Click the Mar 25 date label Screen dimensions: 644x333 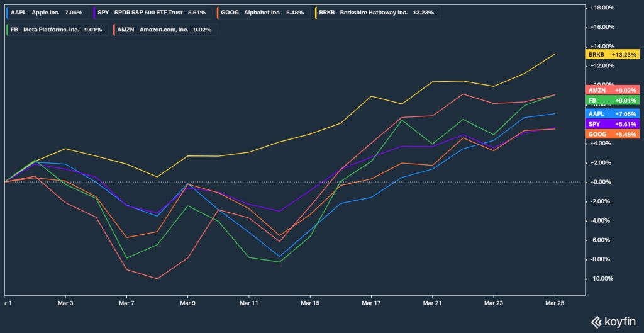coord(555,303)
